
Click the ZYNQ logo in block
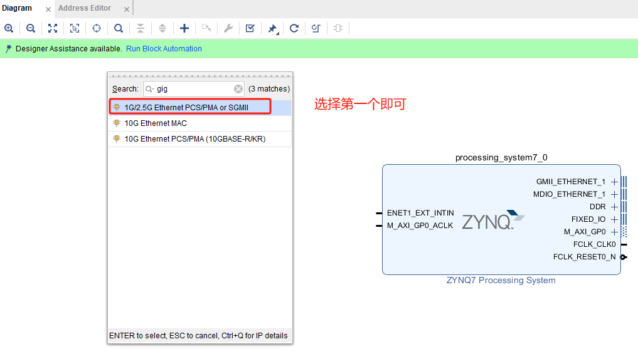[x=493, y=220]
